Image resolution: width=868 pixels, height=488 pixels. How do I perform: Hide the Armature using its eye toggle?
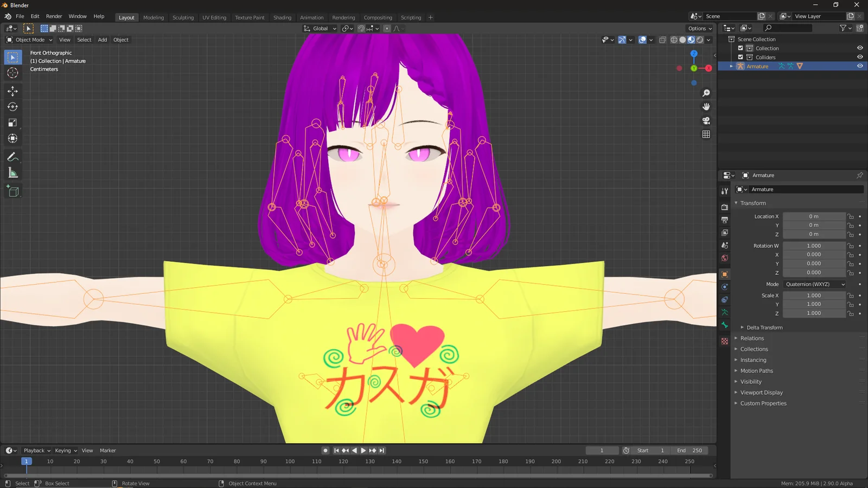click(859, 66)
